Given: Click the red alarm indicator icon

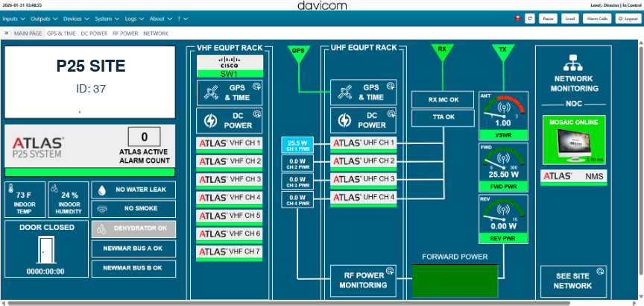Looking at the screenshot, I should (518, 19).
